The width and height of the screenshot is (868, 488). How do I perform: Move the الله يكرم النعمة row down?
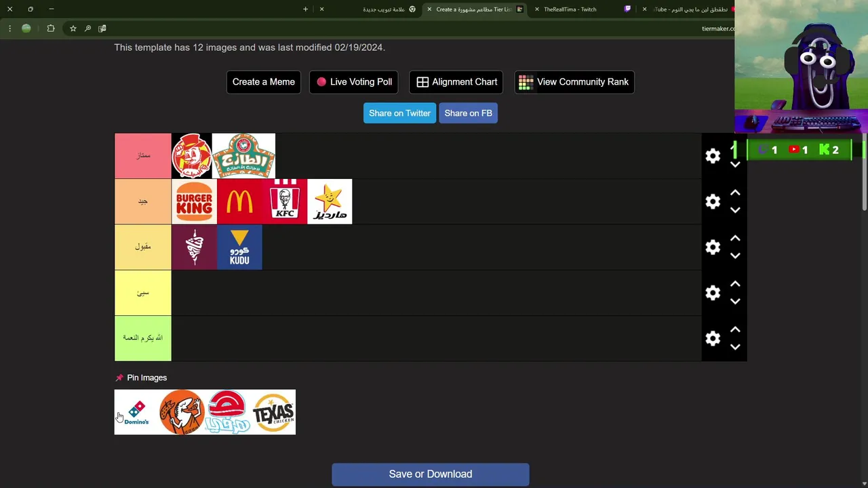click(x=735, y=346)
